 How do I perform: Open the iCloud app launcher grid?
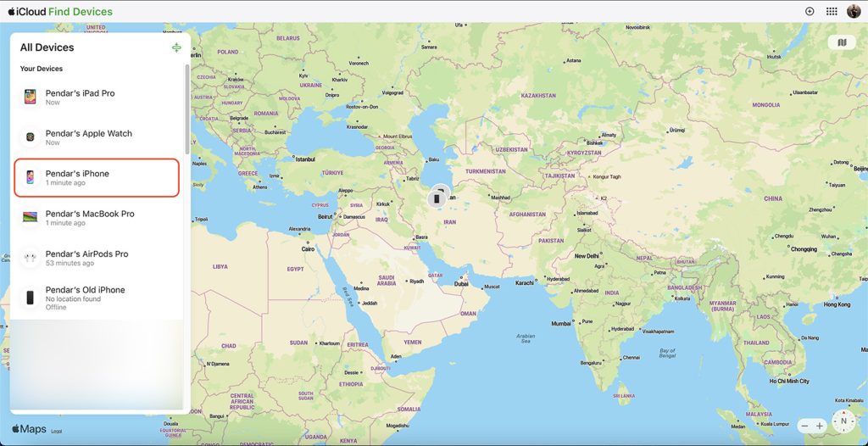pos(832,12)
